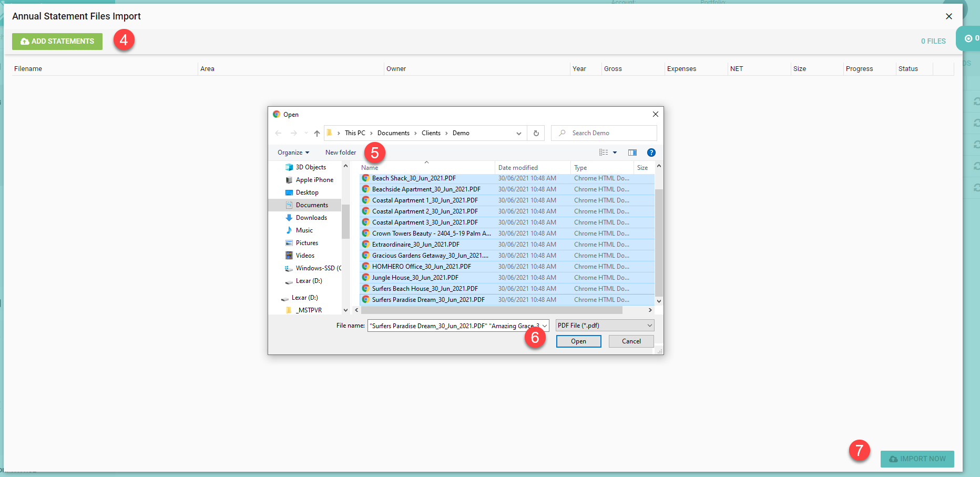Select the Jungle House_30_Jun_2021.PDF file
Viewport: 980px width, 477px height.
point(415,278)
